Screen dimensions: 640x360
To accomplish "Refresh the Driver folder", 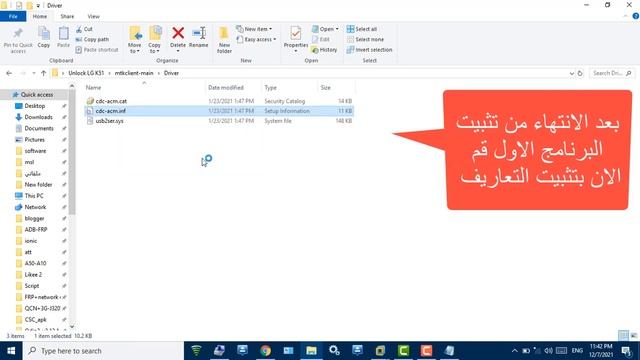I will tap(580, 73).
